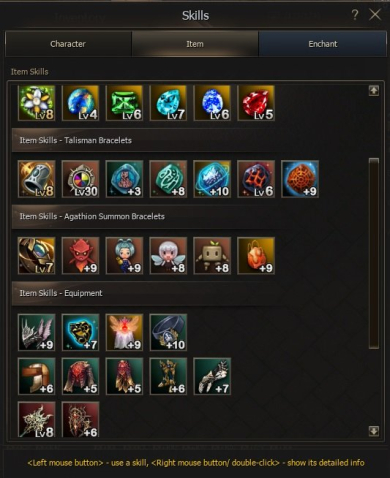Use the orange bag +9 agathion skill
Screen dimensions: 390x478
(256, 256)
